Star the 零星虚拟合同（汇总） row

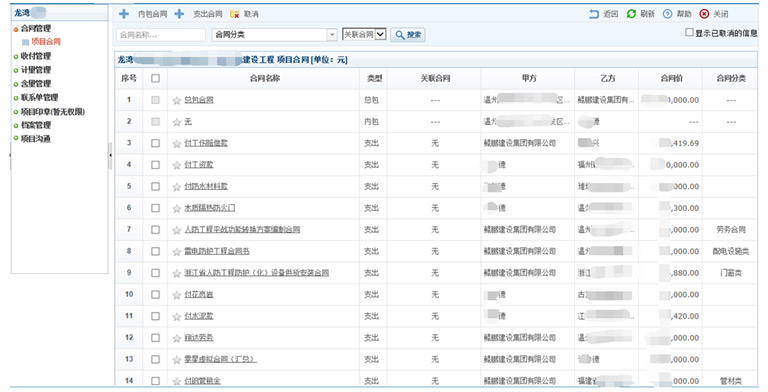click(x=177, y=360)
